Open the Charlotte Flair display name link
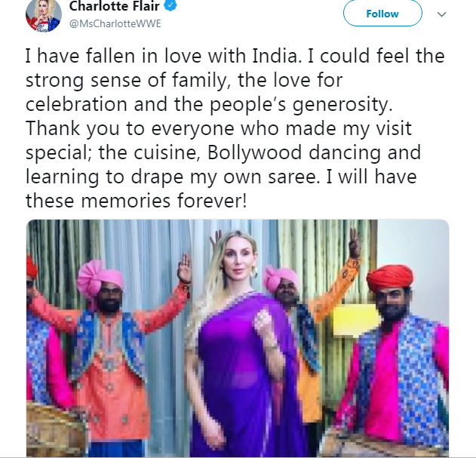 point(115,6)
